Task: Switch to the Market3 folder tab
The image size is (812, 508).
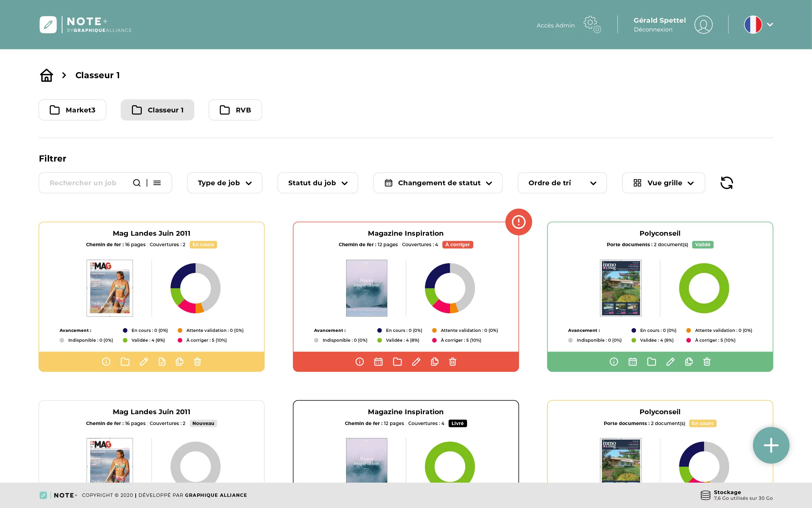Action: pos(72,110)
